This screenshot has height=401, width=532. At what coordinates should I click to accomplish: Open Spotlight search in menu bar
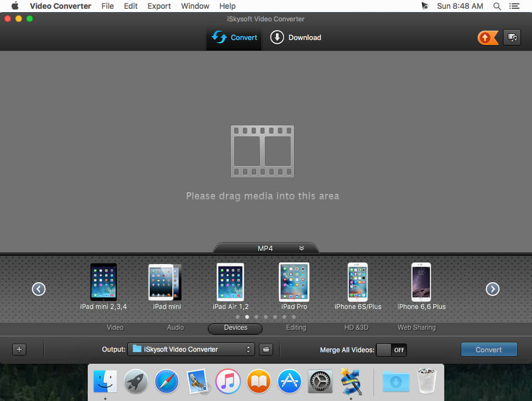click(497, 6)
